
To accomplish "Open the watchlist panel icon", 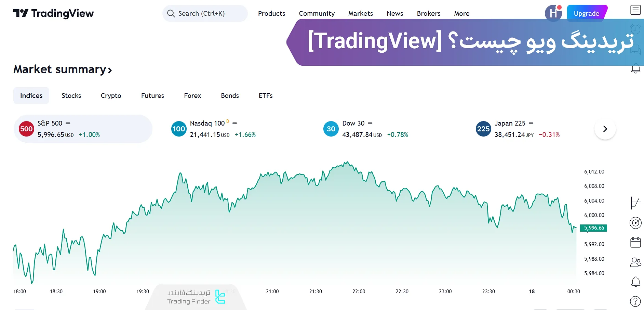I will pos(636,10).
